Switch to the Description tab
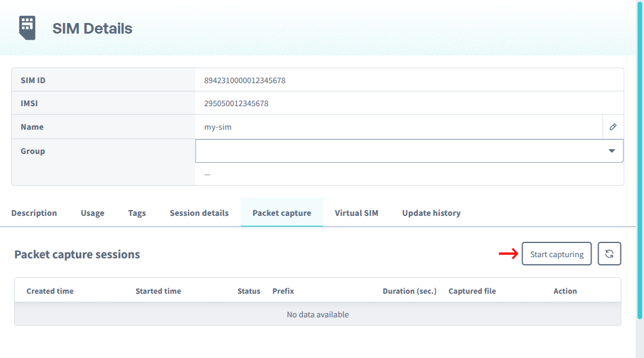Viewport: 644px width, 358px height. 34,213
